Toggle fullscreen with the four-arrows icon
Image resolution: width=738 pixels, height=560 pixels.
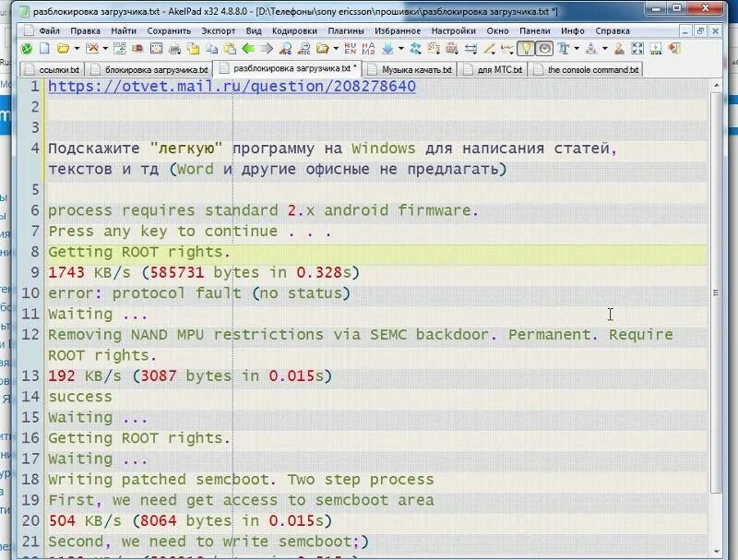pos(637,49)
